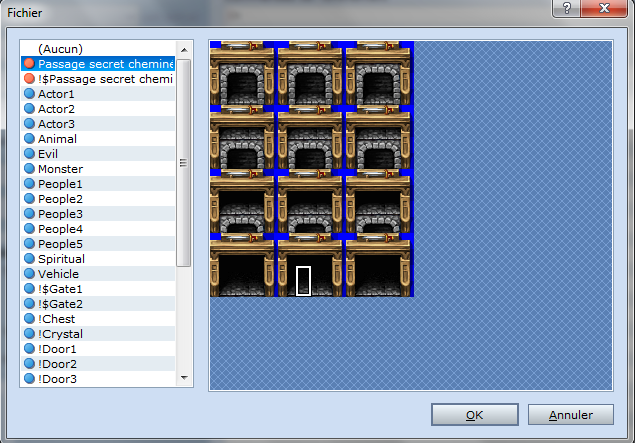Select second-row middle fireplace sprite
The width and height of the screenshot is (635, 443).
click(x=310, y=137)
